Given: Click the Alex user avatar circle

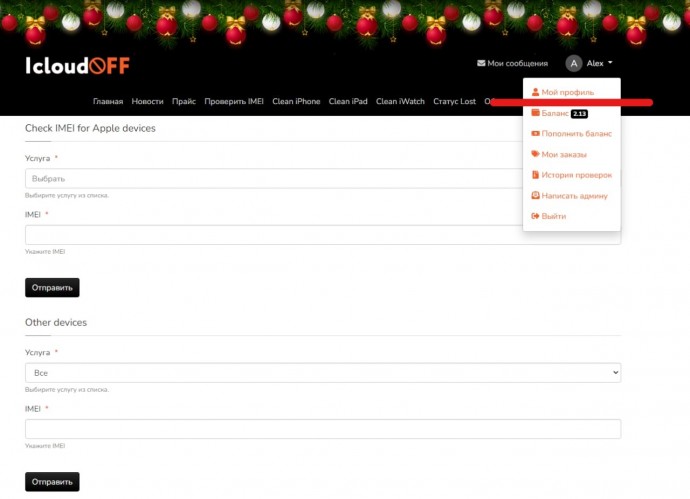Looking at the screenshot, I should pyautogui.click(x=573, y=63).
